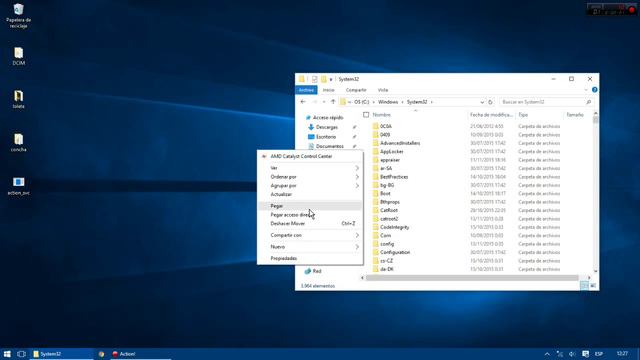640x360 pixels.
Task: Sort by Fecha de modificación column
Action: click(x=491, y=115)
